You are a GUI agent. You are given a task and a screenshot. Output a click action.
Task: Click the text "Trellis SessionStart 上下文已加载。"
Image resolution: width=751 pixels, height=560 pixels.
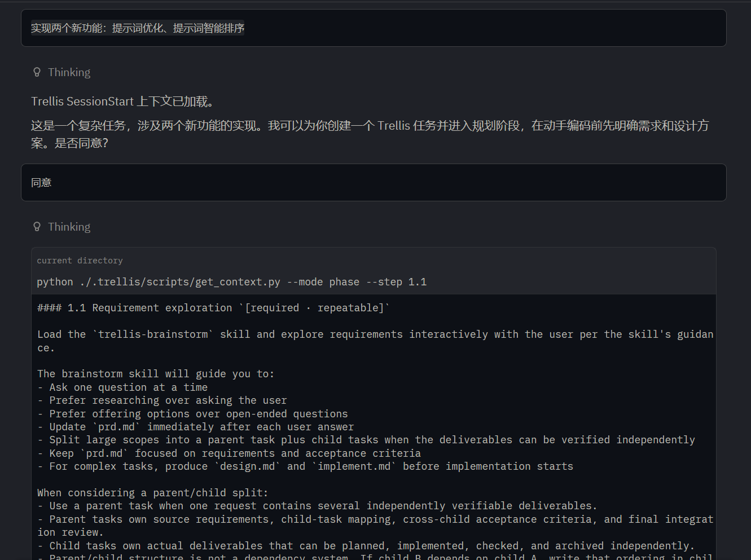[x=122, y=102]
